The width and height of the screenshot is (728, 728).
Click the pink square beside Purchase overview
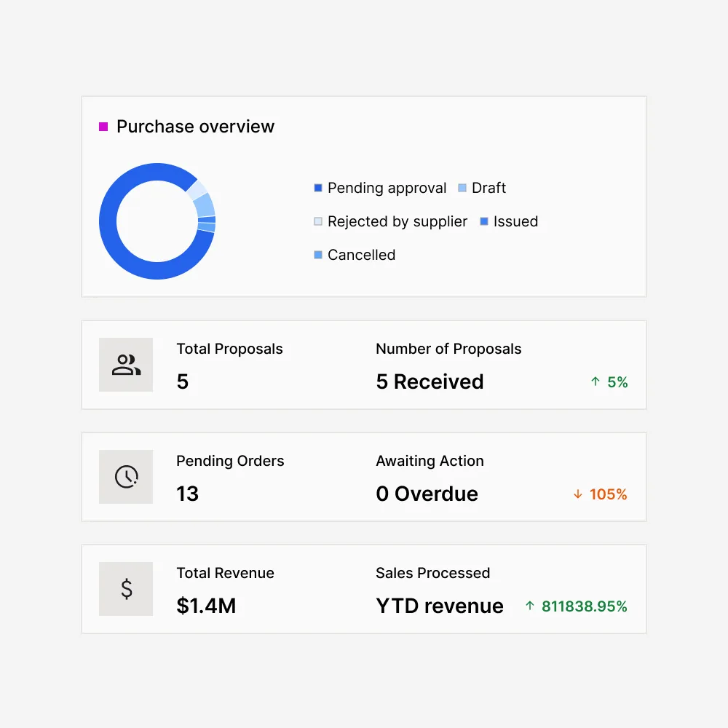click(x=102, y=126)
